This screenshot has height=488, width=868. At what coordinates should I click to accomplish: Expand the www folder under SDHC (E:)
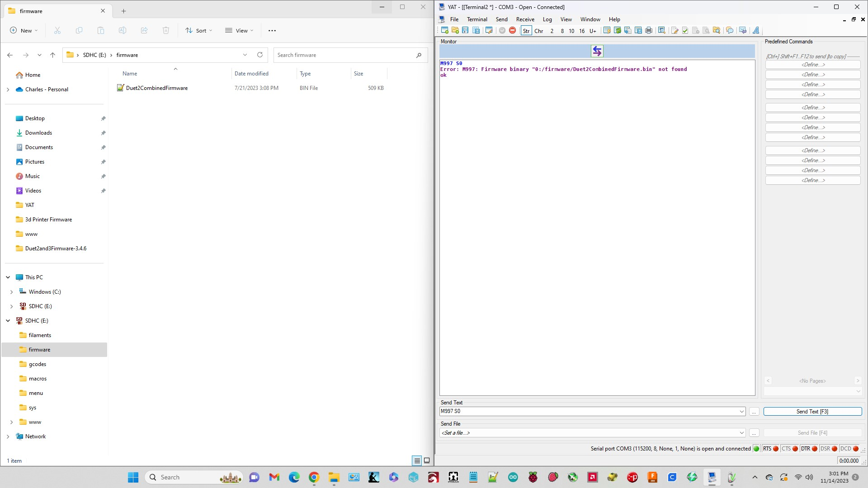[x=12, y=422]
